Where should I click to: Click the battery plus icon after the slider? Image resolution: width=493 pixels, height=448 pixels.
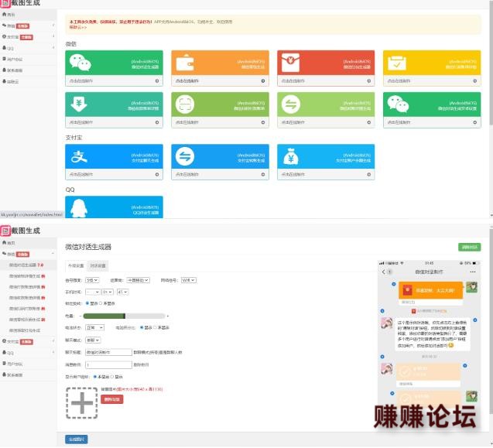point(168,316)
